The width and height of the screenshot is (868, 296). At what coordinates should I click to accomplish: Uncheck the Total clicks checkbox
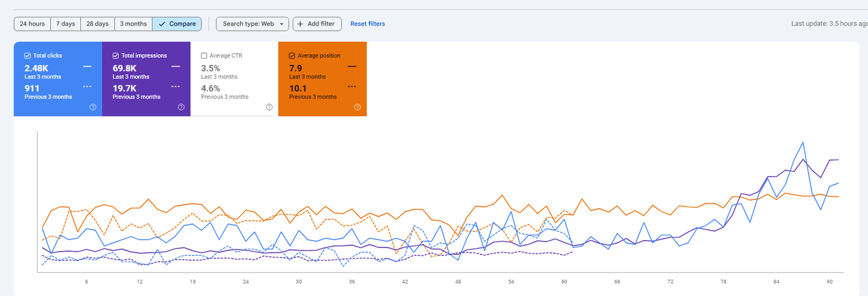(x=28, y=56)
